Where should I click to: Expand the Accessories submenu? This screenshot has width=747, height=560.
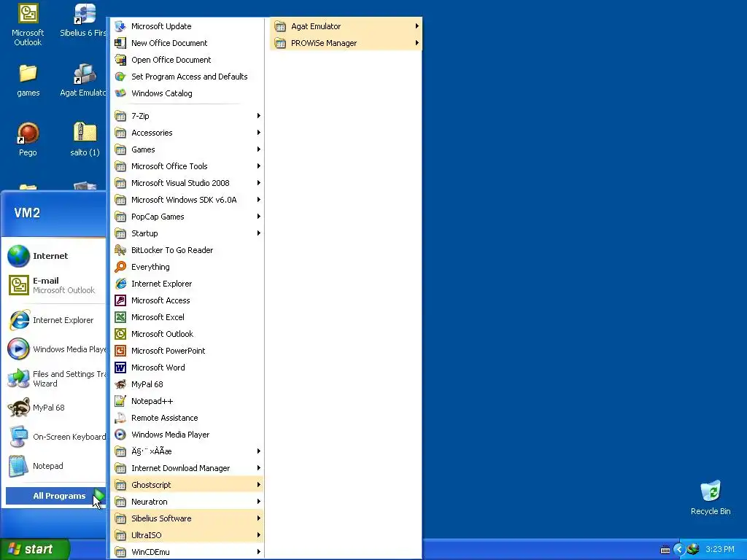pyautogui.click(x=187, y=133)
